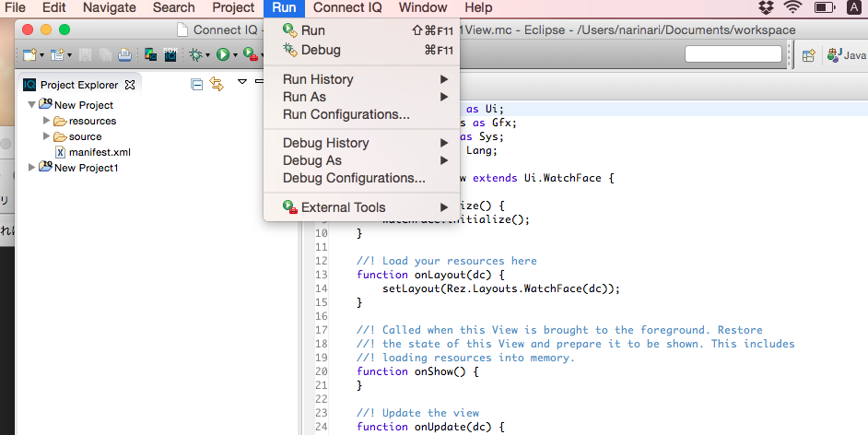Click the onShow() function line
868x435 pixels.
[417, 371]
